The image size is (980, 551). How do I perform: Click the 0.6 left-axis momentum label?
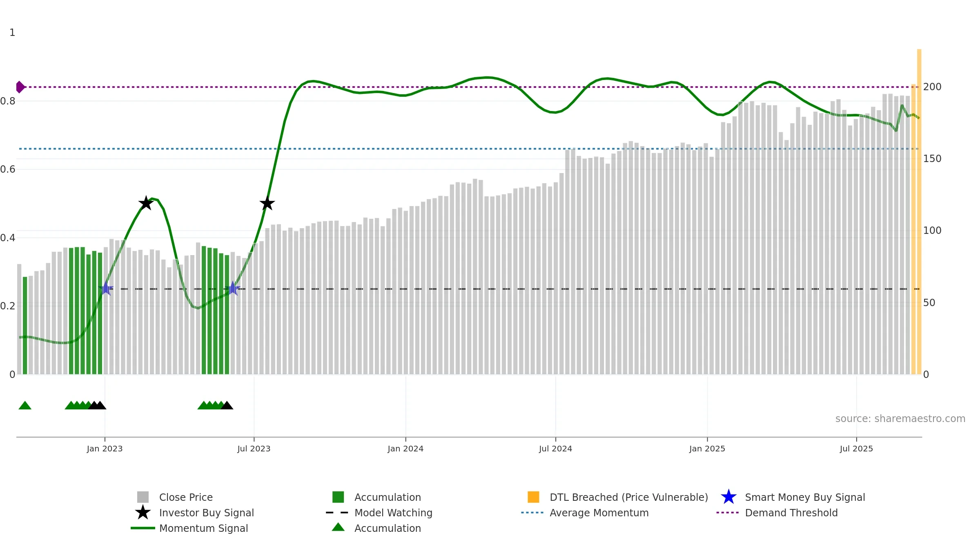click(x=7, y=169)
